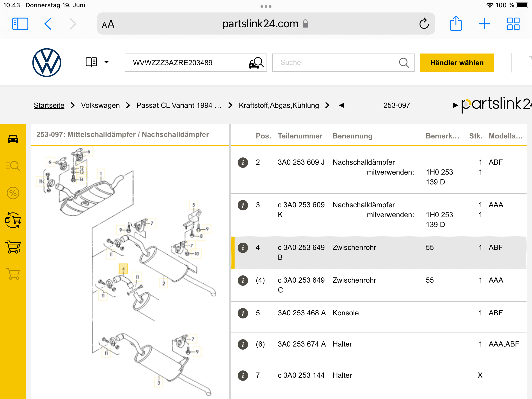Open a new Safari tab
This screenshot has width=532, height=399.
click(x=484, y=24)
